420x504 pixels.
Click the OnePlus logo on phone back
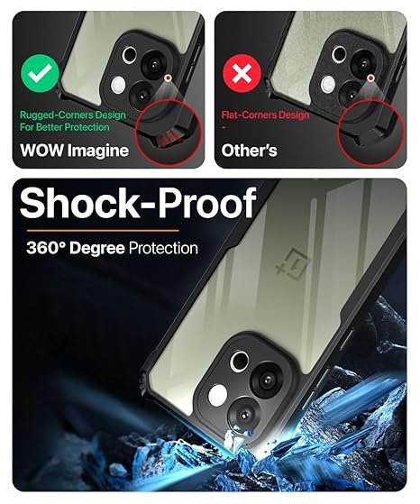click(291, 263)
